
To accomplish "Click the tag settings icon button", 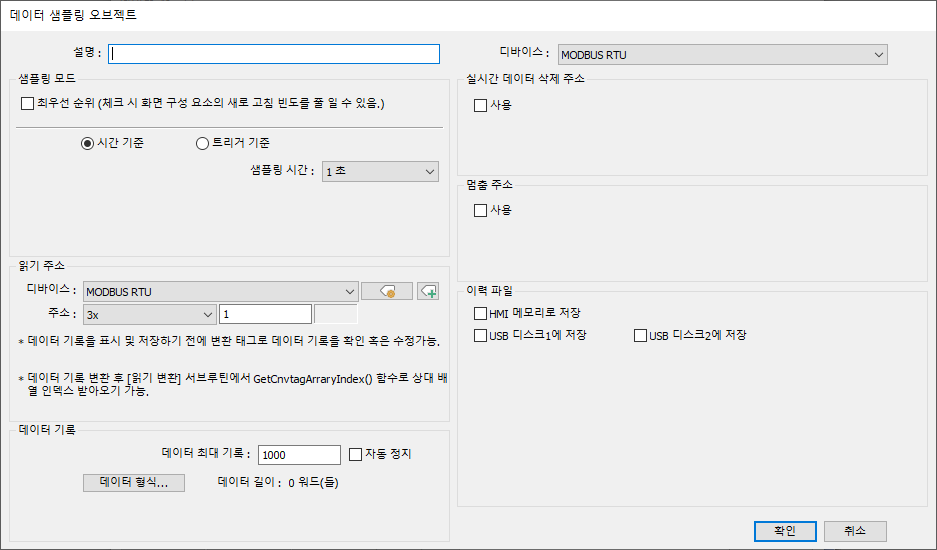I will (386, 291).
